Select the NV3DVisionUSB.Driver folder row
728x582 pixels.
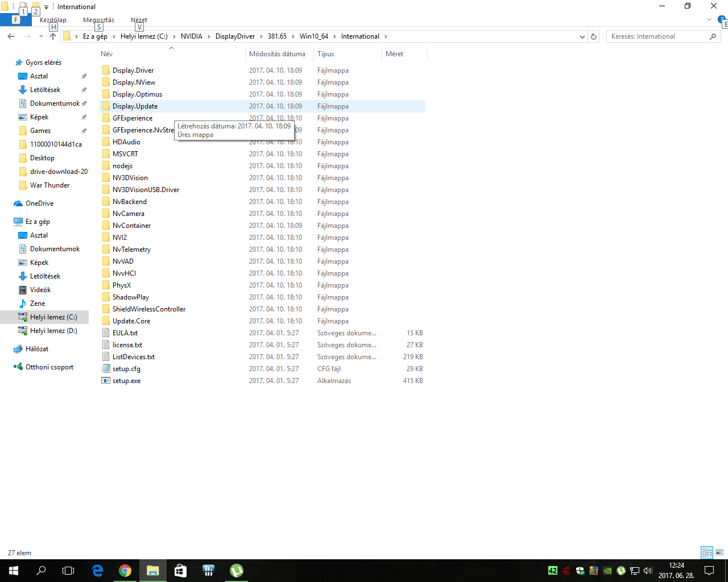[262, 190]
